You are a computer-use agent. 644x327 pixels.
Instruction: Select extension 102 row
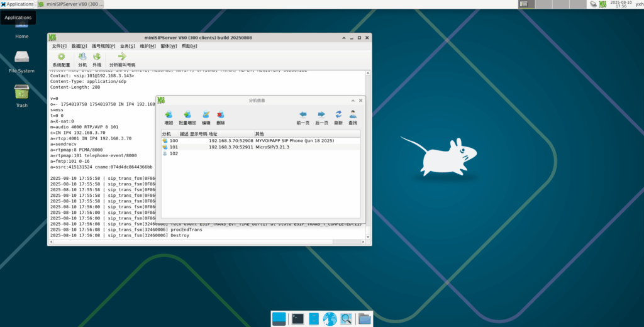(x=261, y=153)
